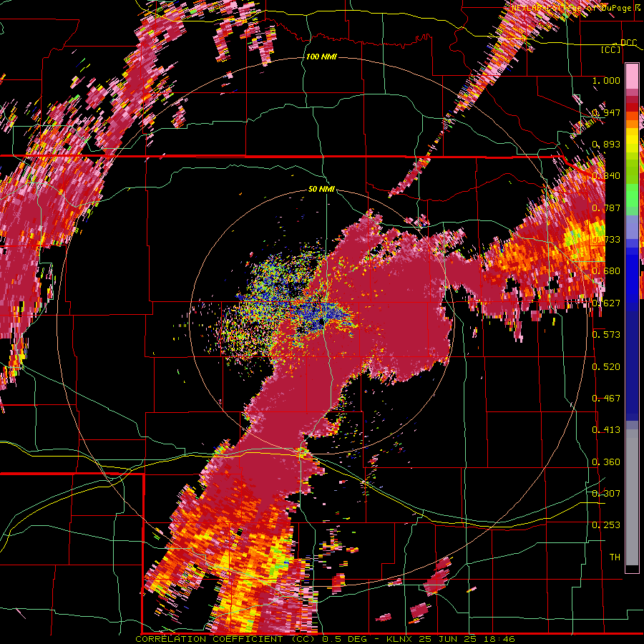Click the "18:46" timestamp in the caption
This screenshot has height=644, width=644.
click(x=501, y=639)
